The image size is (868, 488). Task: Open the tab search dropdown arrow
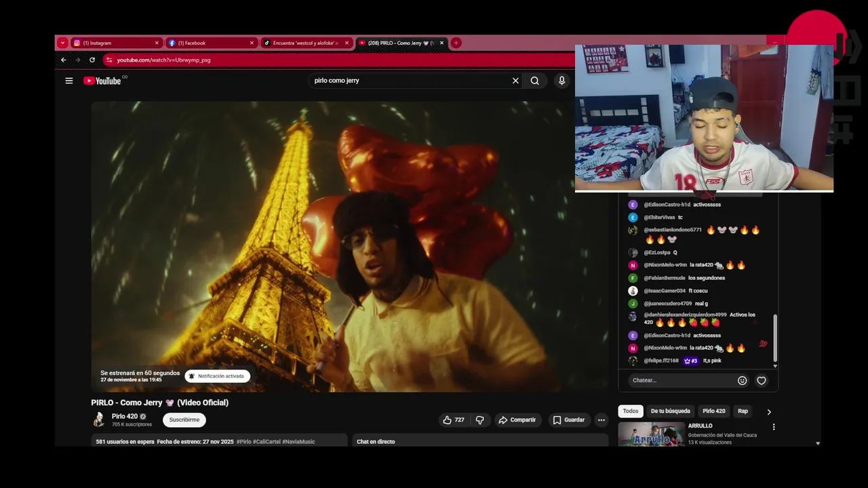pyautogui.click(x=62, y=43)
